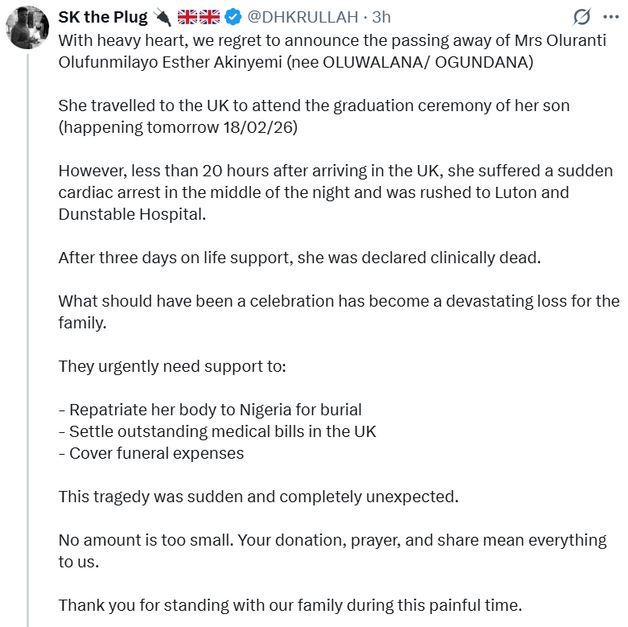The width and height of the screenshot is (628, 627).
Task: Click the plug emoji beside the name
Action: pos(163,17)
